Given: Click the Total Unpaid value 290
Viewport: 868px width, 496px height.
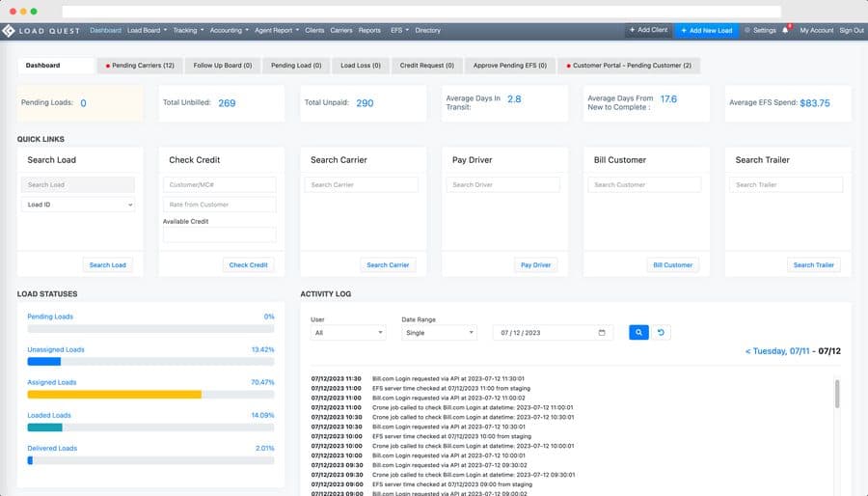Looking at the screenshot, I should 365,103.
